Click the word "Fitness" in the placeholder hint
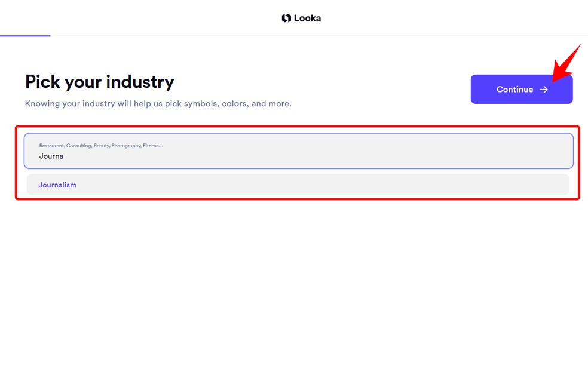This screenshot has width=588, height=372. [152, 146]
